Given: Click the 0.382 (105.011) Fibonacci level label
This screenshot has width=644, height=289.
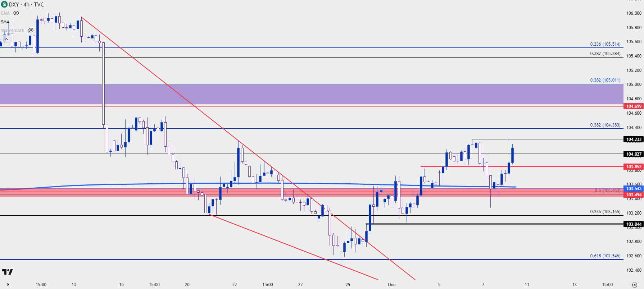Looking at the screenshot, I should click(x=605, y=80).
